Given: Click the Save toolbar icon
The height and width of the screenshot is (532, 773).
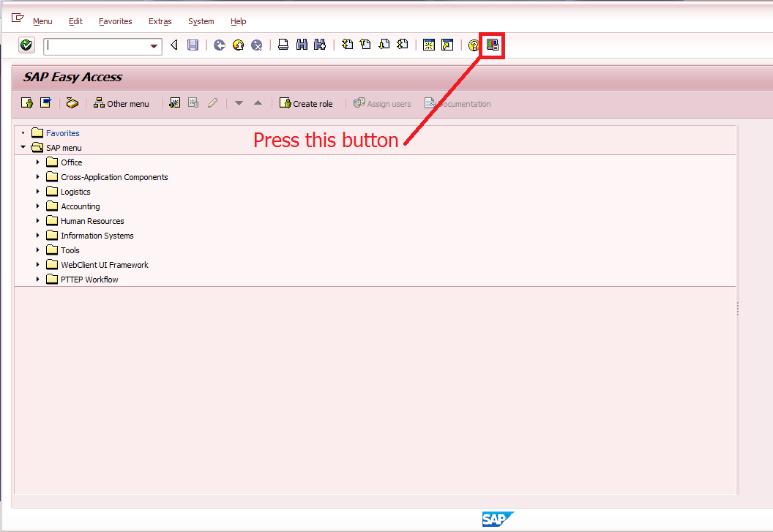Looking at the screenshot, I should [191, 45].
